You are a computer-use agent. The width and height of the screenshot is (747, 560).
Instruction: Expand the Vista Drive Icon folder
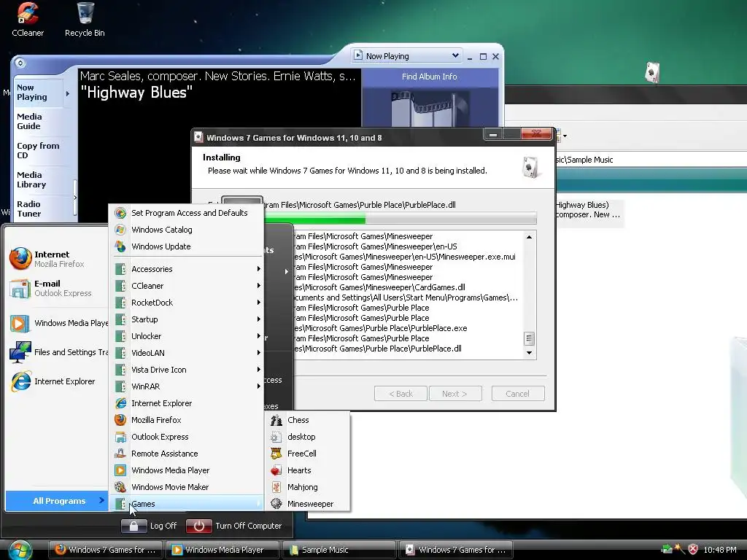coord(187,370)
